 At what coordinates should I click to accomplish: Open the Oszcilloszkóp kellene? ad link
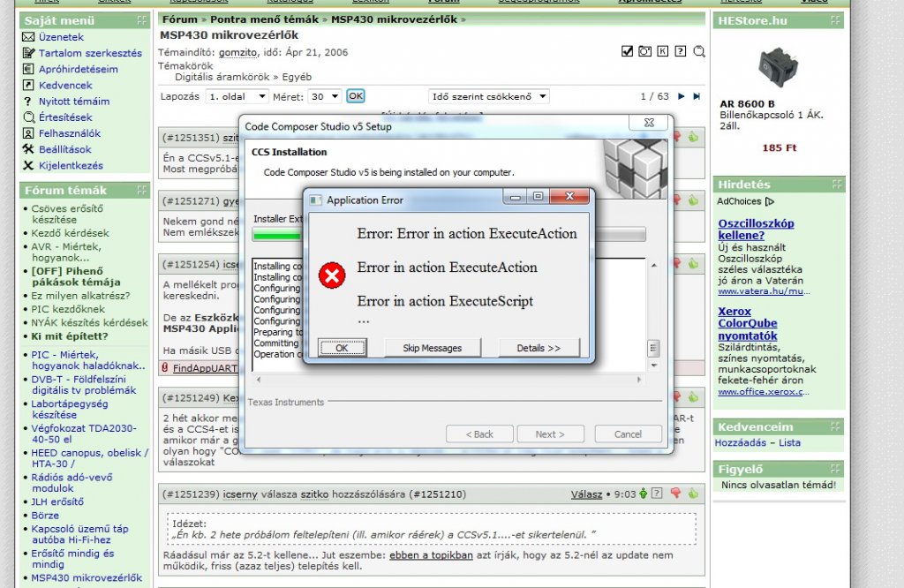click(x=756, y=230)
